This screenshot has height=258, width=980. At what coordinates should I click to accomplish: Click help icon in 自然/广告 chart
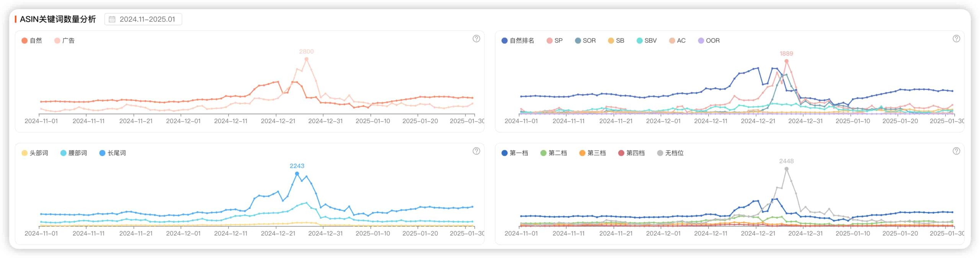(x=476, y=39)
